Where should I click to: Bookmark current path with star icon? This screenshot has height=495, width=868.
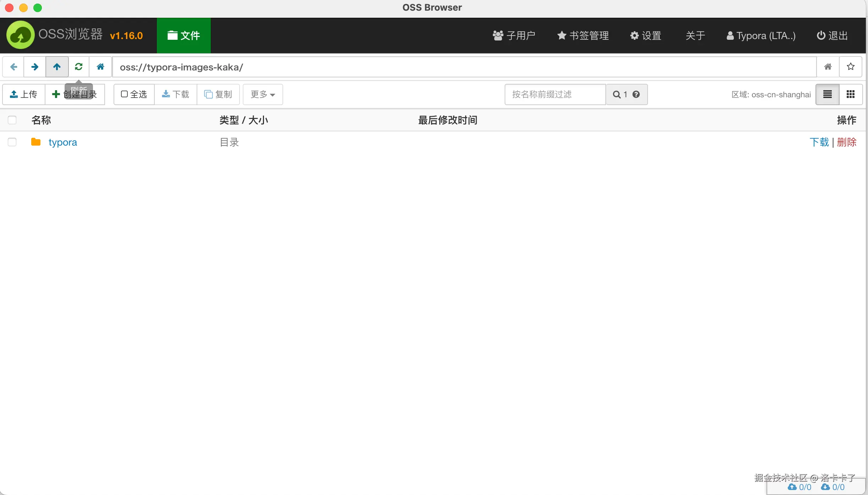tap(851, 67)
